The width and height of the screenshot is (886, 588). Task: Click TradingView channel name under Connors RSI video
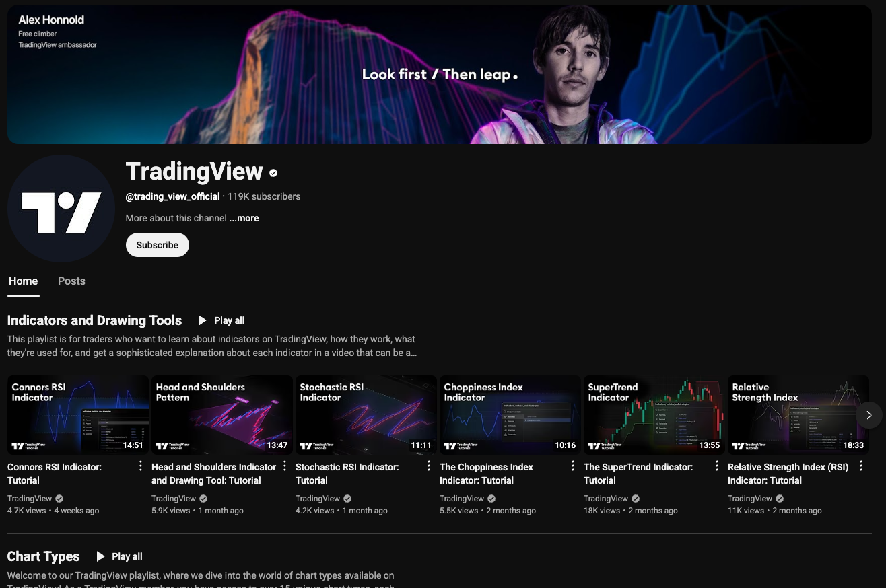pyautogui.click(x=30, y=499)
